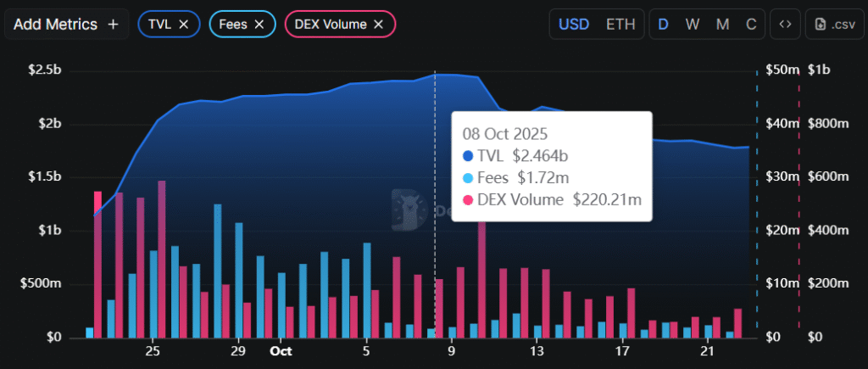Image resolution: width=868 pixels, height=369 pixels.
Task: Open the embed code icon button
Action: pos(785,25)
